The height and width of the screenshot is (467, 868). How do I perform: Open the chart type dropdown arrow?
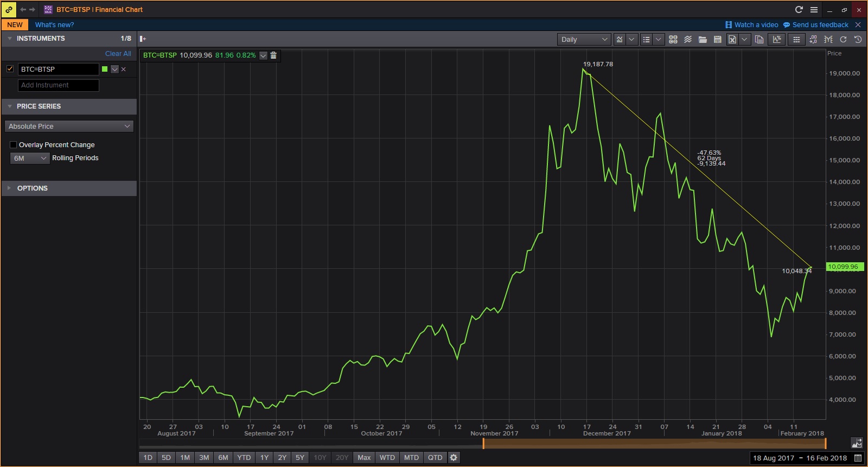pyautogui.click(x=631, y=39)
